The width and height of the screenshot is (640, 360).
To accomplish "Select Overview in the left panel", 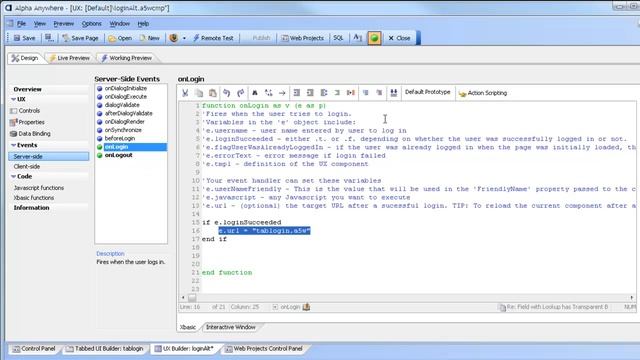I will (27, 89).
